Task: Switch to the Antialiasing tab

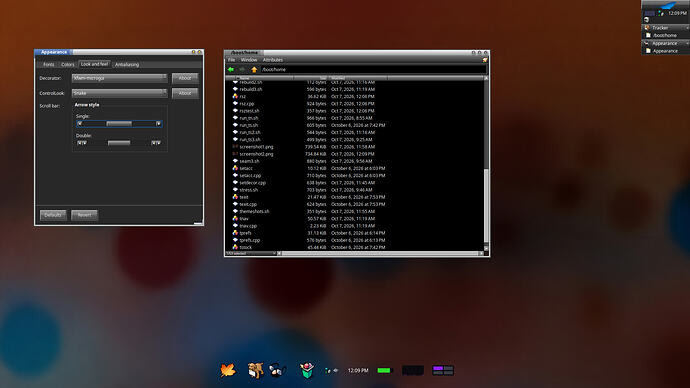Action: click(x=127, y=64)
